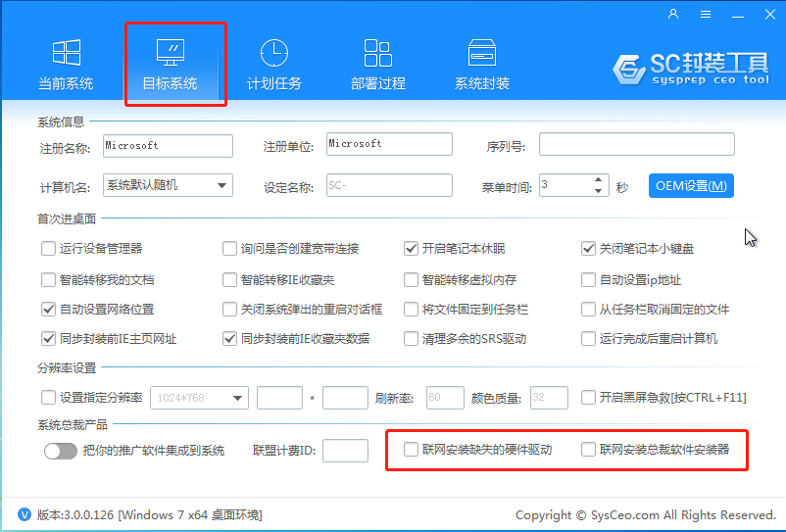Click the 菜单时间 value field

coord(565,185)
